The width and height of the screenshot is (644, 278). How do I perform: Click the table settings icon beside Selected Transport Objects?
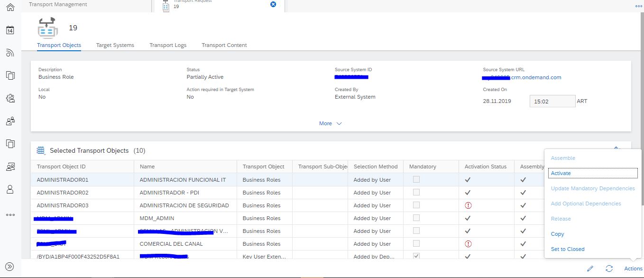tap(41, 150)
